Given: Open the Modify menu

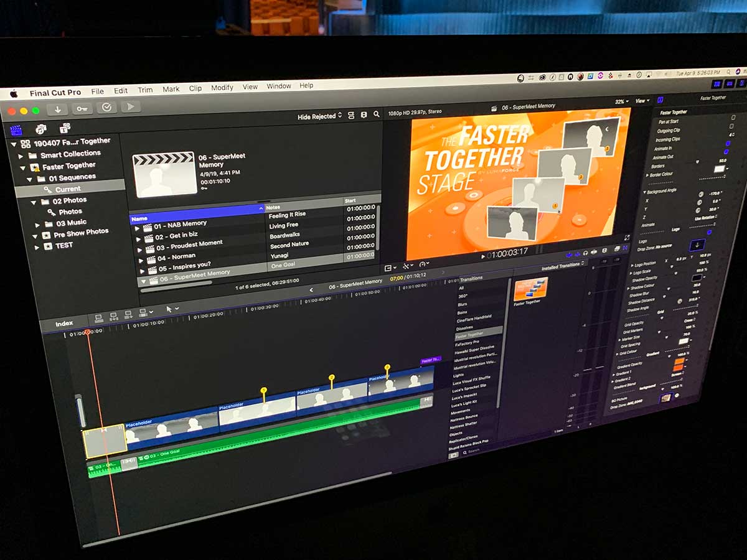Looking at the screenshot, I should pos(222,88).
